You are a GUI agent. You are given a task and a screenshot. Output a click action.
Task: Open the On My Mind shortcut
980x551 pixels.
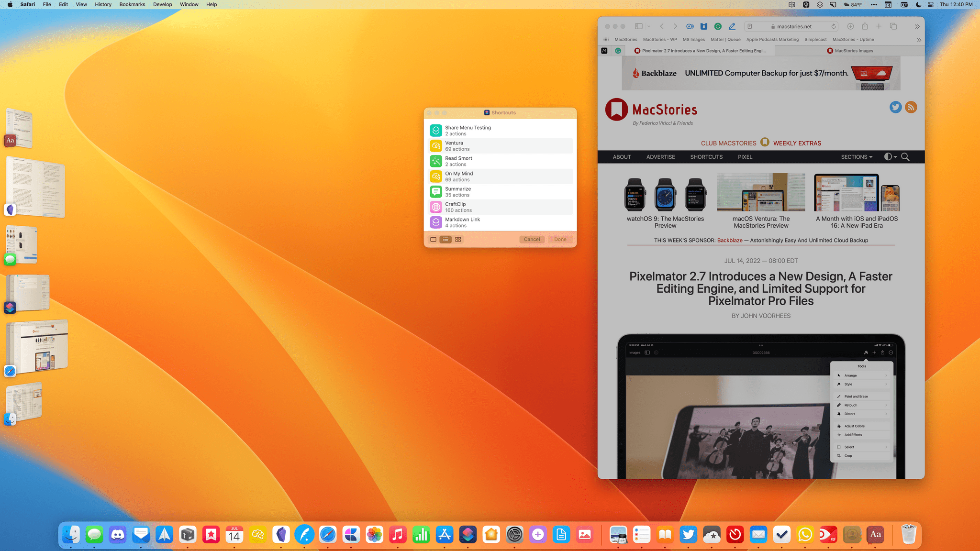coord(501,176)
